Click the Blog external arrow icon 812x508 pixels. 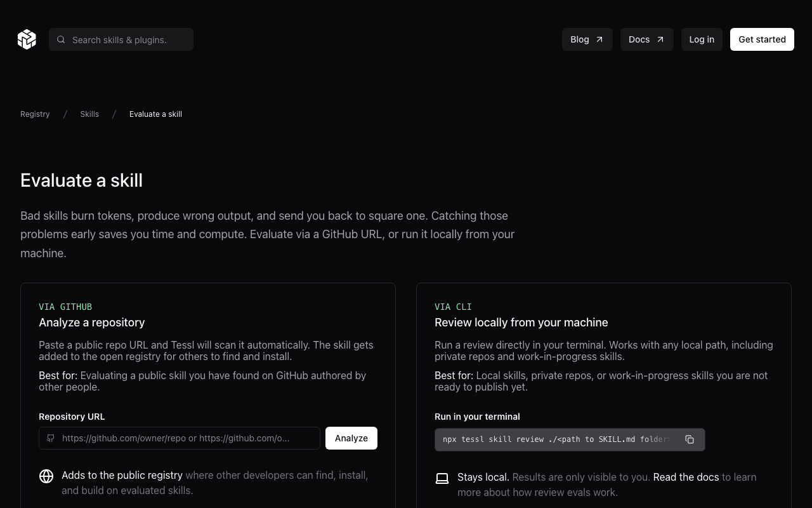(x=599, y=39)
